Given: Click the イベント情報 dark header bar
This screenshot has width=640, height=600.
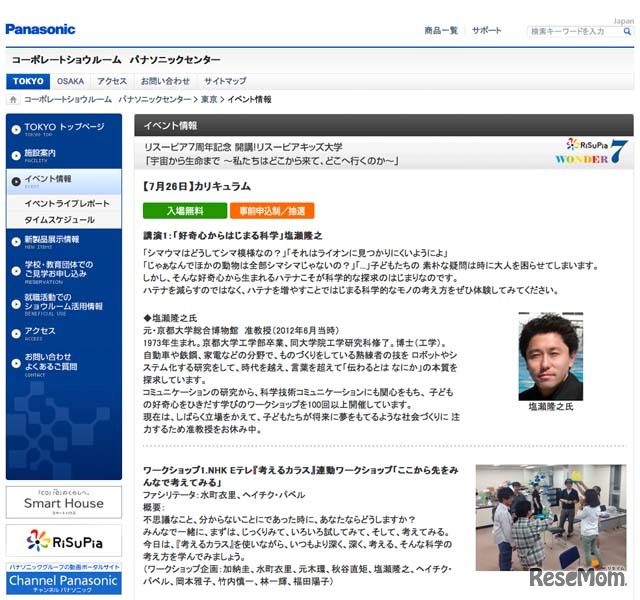Looking at the screenshot, I should 384,125.
